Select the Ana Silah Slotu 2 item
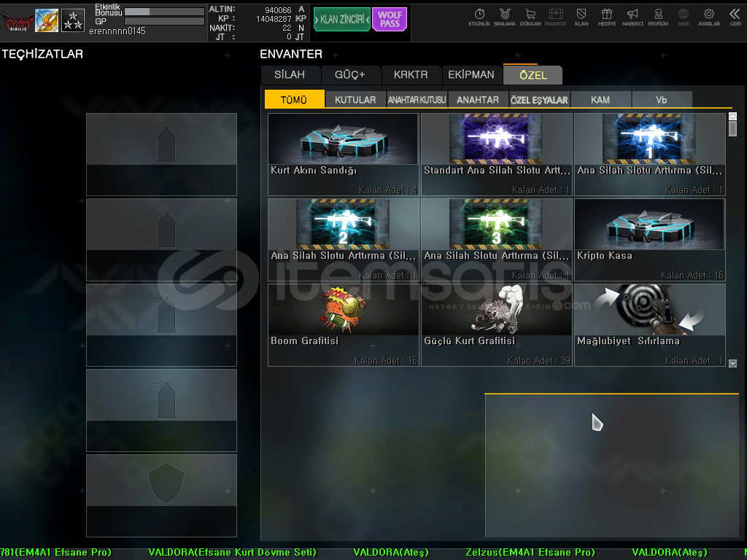 pyautogui.click(x=343, y=239)
